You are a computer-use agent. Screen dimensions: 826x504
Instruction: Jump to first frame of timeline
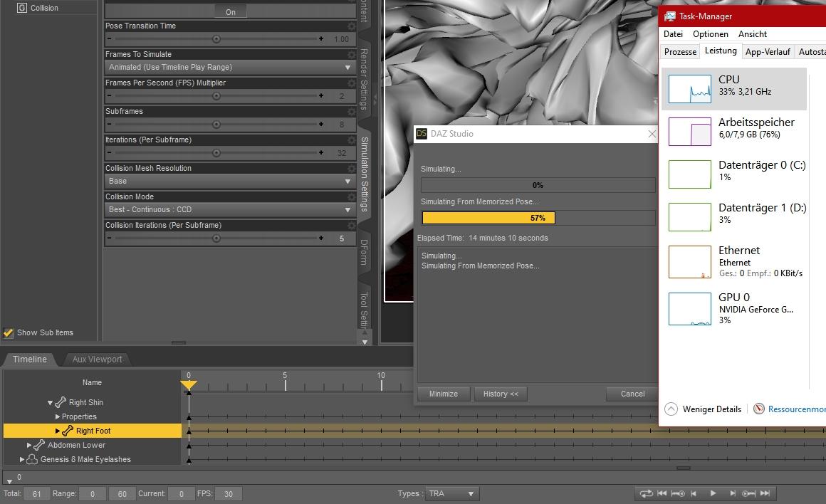pyautogui.click(x=662, y=493)
